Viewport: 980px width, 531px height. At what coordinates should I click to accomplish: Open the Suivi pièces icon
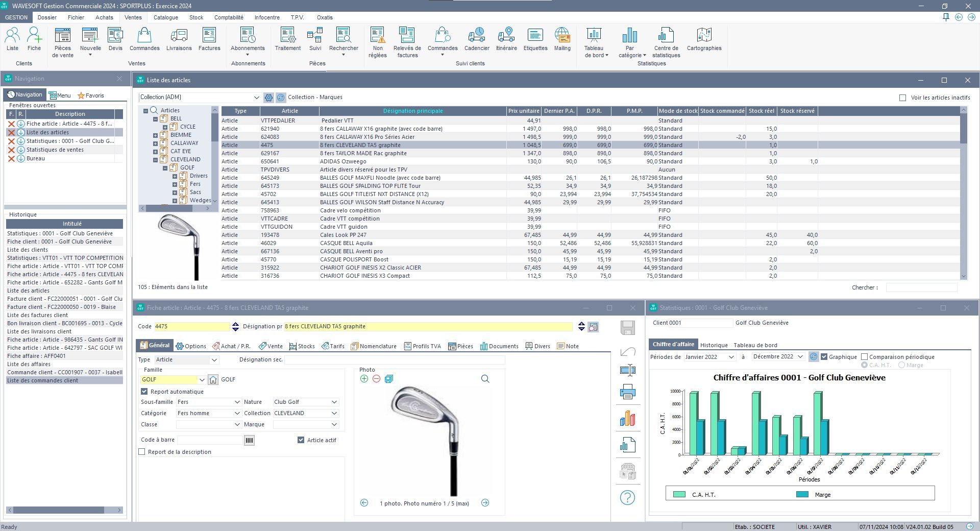(315, 39)
